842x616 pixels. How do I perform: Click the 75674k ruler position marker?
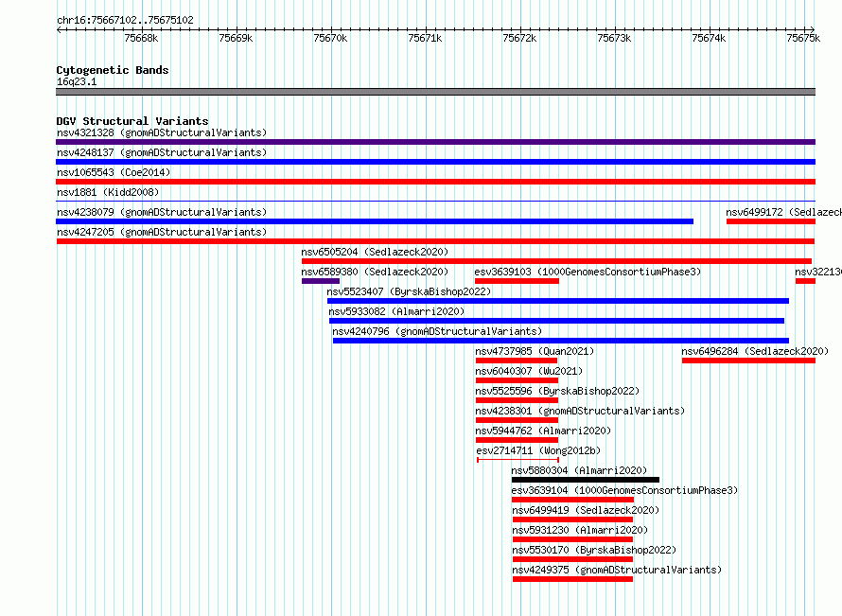709,38
